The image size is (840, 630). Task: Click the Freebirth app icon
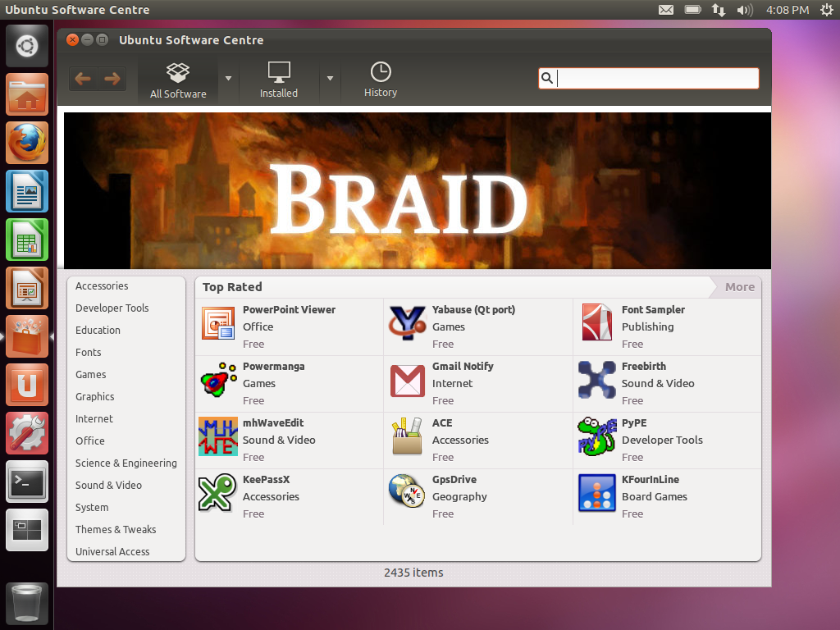(x=597, y=380)
